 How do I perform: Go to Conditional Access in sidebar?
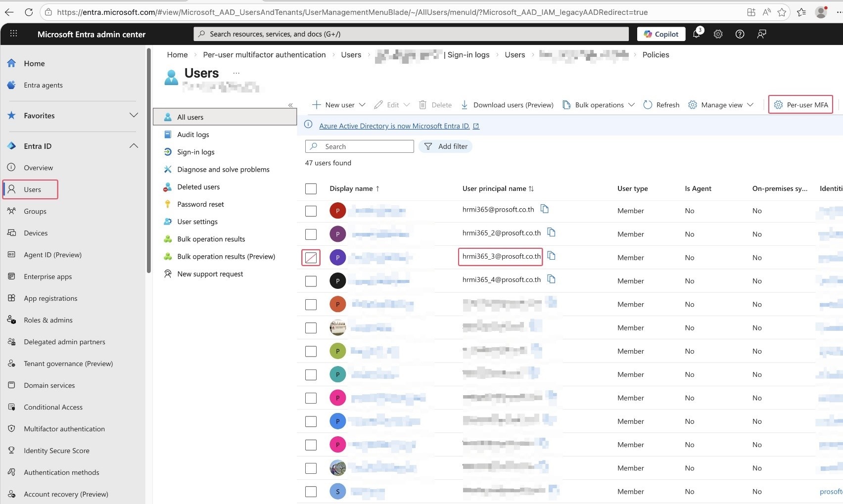pyautogui.click(x=53, y=407)
